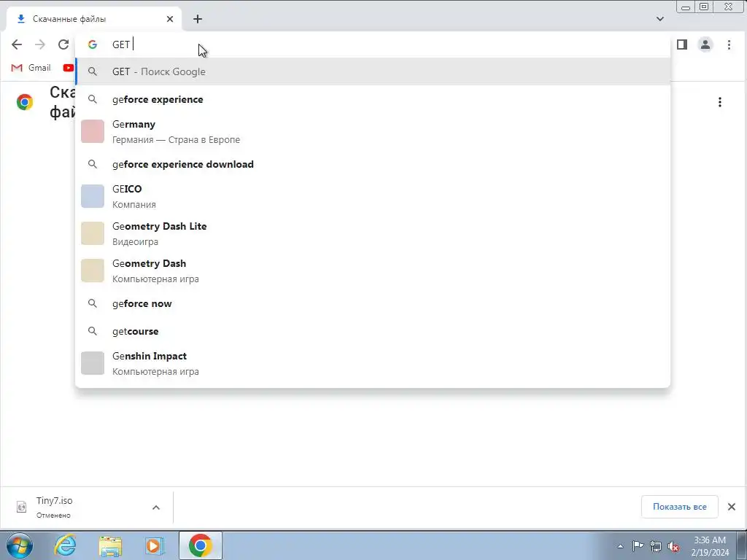
Task: Select the 'getcourse' suggestion
Action: (373, 331)
